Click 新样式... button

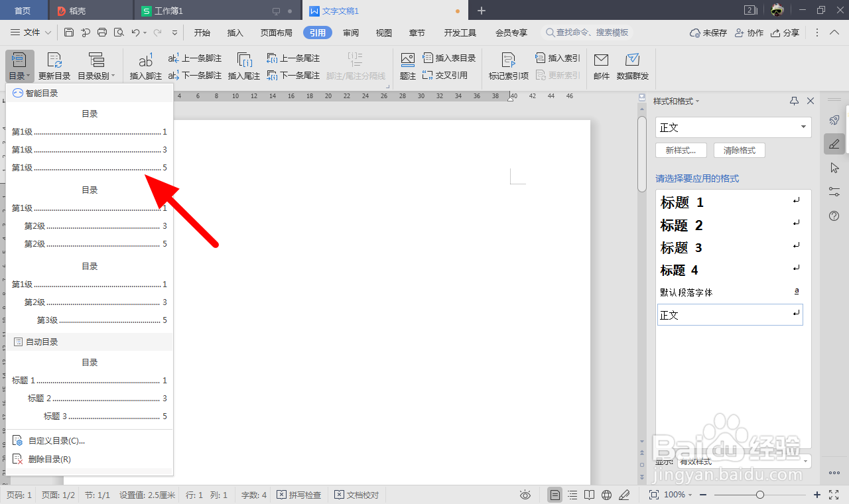pyautogui.click(x=681, y=151)
